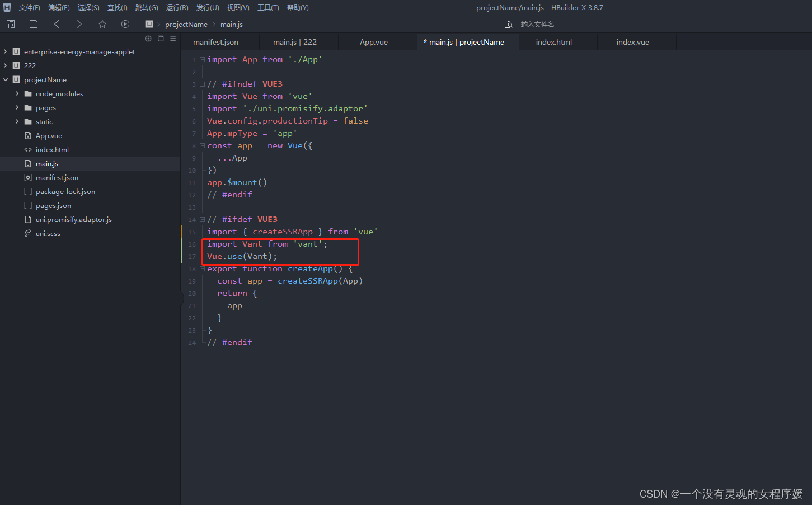The image size is (812, 505).
Task: Fold the new Vue block at line 8
Action: click(x=202, y=145)
